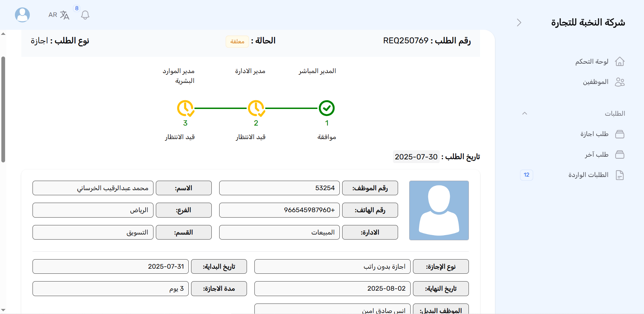Click the pending step 3 clock icon
This screenshot has height=314, width=644.
pyautogui.click(x=185, y=108)
